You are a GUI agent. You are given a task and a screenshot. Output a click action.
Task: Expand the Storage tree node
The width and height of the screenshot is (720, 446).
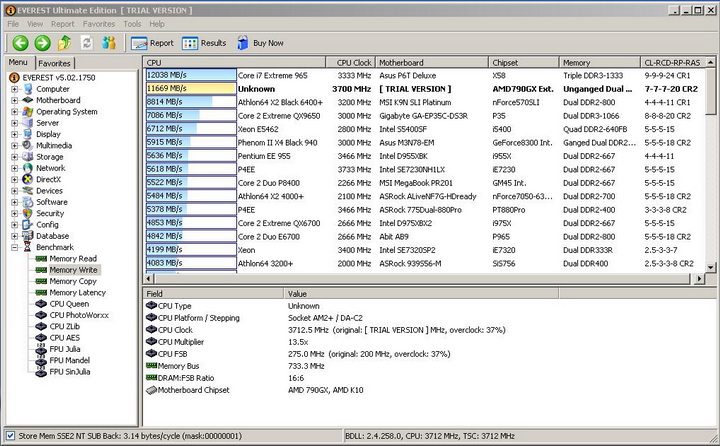click(x=15, y=157)
